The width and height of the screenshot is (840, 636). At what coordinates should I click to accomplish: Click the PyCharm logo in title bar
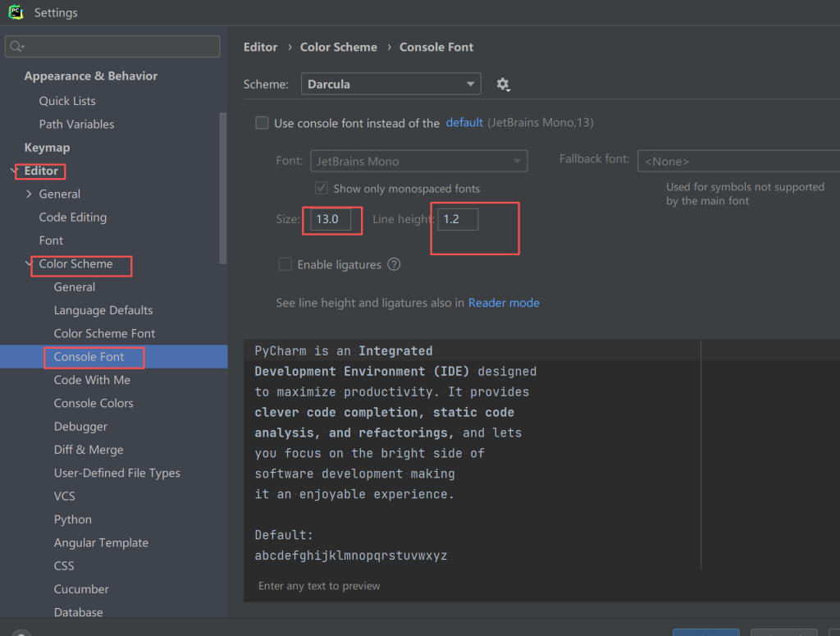[x=16, y=12]
